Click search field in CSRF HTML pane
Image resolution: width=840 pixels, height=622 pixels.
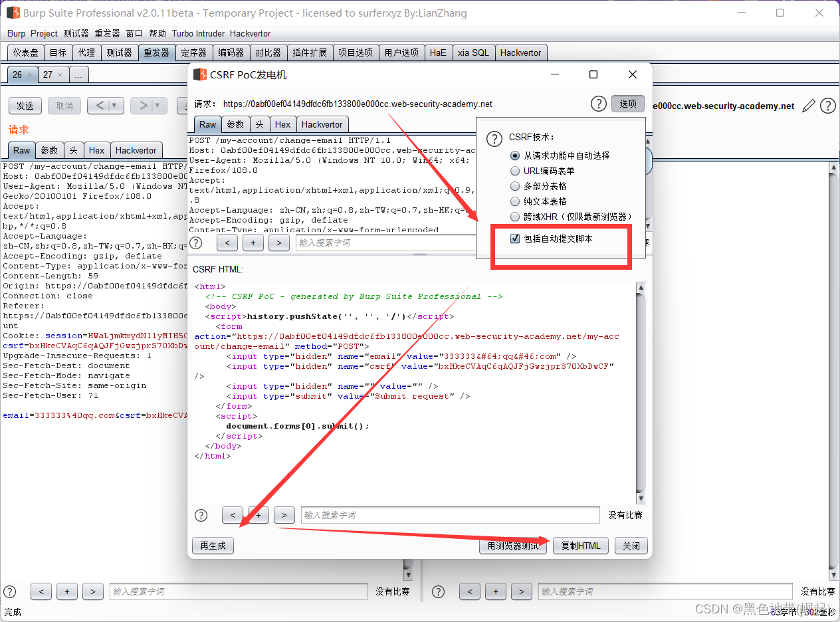(x=451, y=515)
